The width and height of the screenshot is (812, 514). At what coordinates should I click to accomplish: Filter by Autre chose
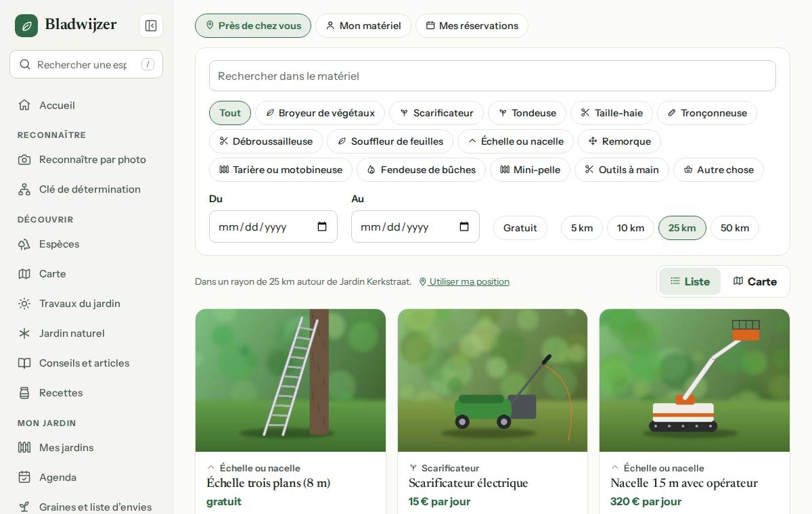click(x=719, y=170)
